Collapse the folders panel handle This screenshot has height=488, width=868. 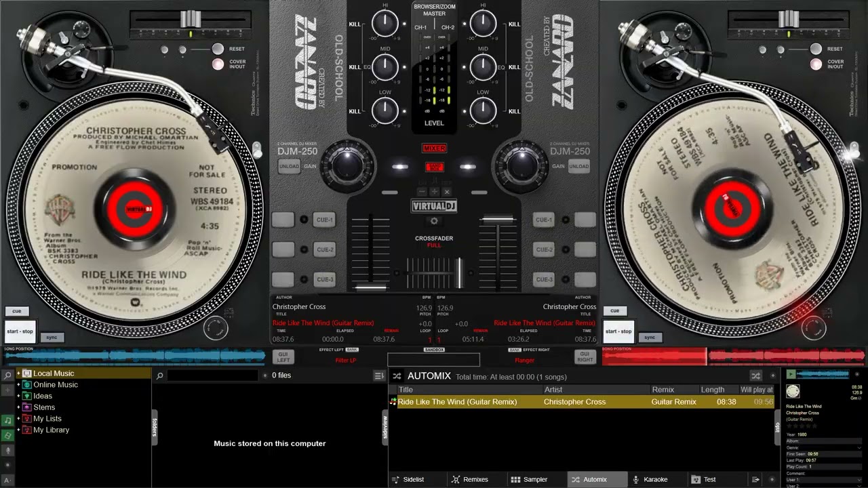pyautogui.click(x=155, y=427)
